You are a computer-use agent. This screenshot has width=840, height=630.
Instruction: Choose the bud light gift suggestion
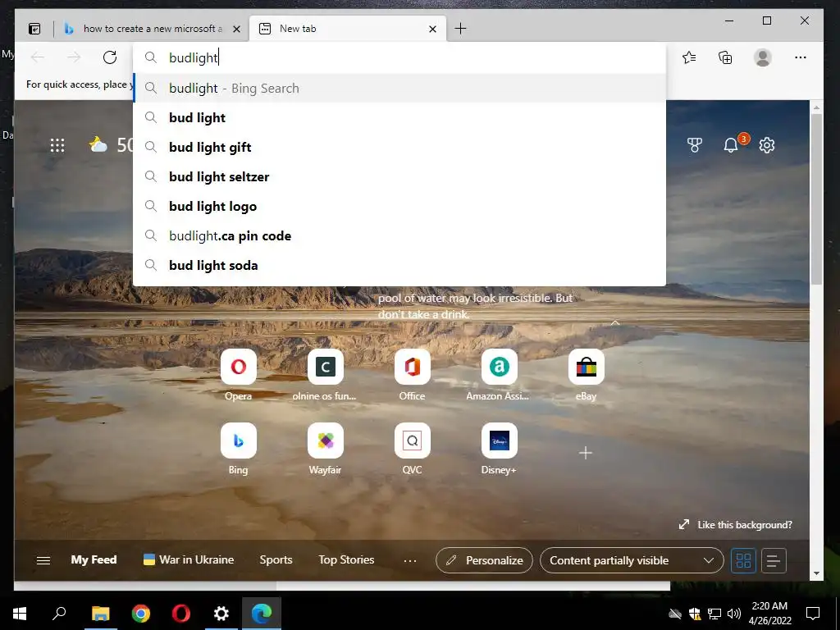pyautogui.click(x=399, y=148)
